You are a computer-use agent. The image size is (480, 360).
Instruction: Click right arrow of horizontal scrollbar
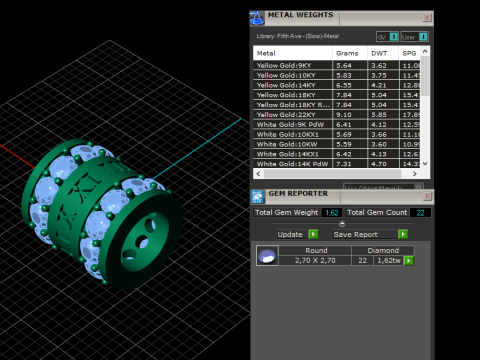pyautogui.click(x=415, y=174)
